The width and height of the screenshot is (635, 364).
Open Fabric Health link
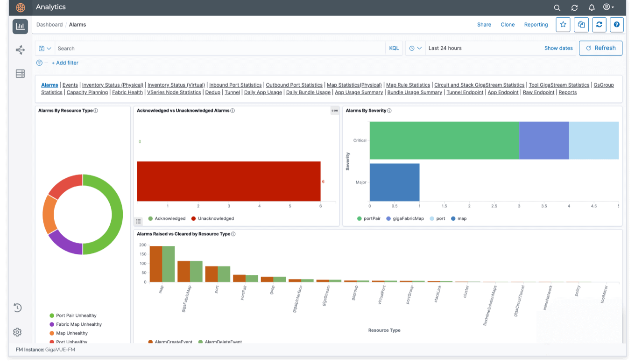tap(127, 92)
